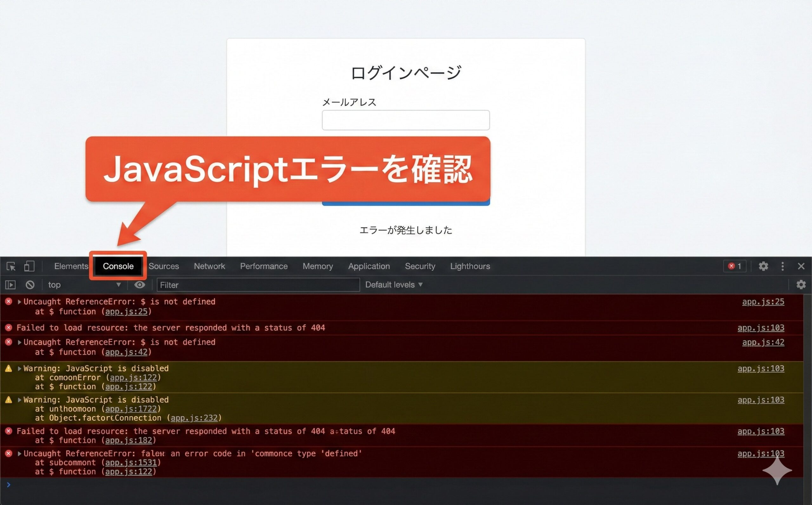Open the app.js:25 source link on right
Image resolution: width=812 pixels, height=505 pixels.
coord(763,302)
